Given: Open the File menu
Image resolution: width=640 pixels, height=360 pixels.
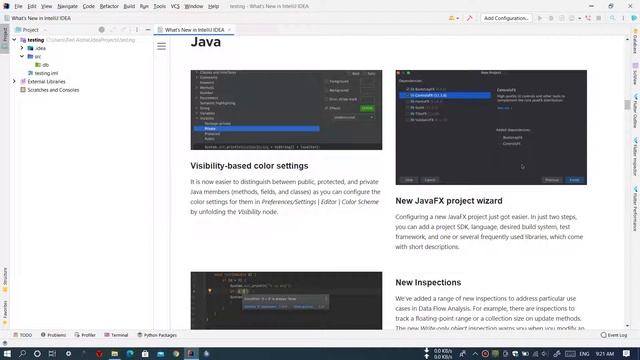Looking at the screenshot, I should (18, 6).
